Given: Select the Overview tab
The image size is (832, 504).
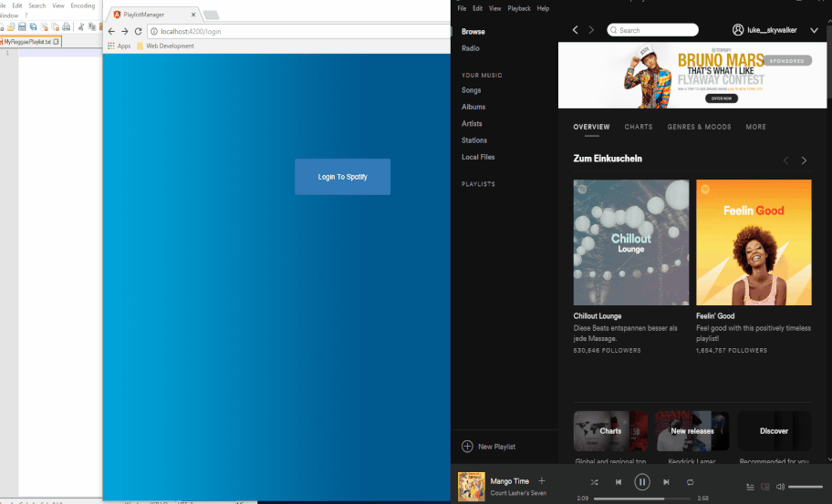Looking at the screenshot, I should (592, 127).
